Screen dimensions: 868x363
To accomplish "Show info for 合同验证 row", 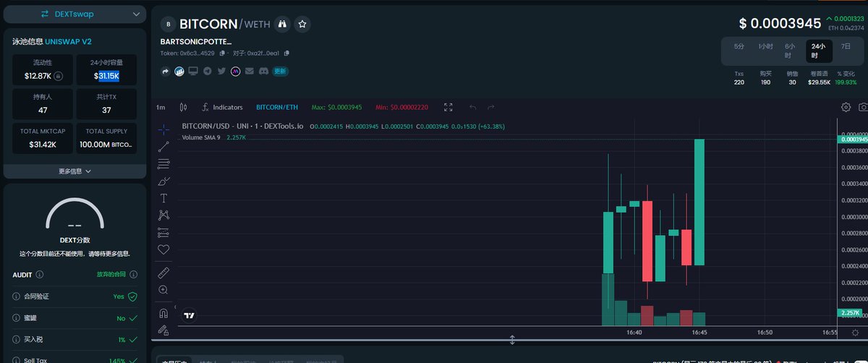I will click(17, 296).
